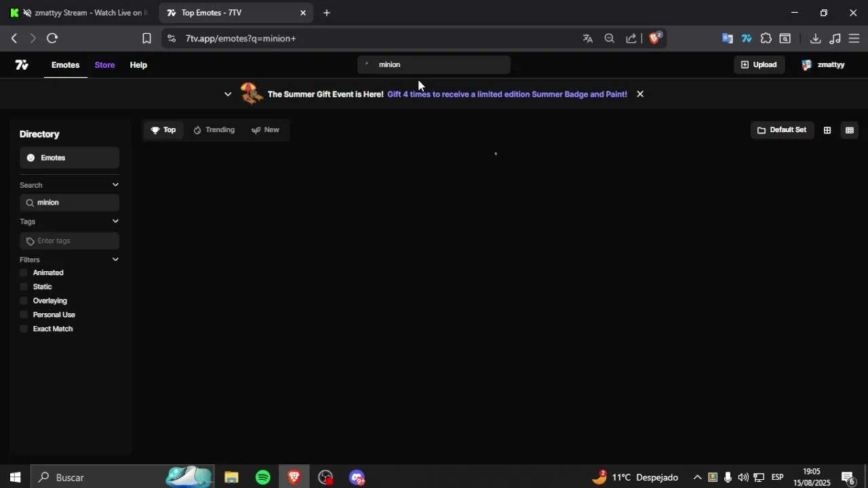Viewport: 868px width, 488px height.
Task: Open the downloads icon
Action: (816, 39)
